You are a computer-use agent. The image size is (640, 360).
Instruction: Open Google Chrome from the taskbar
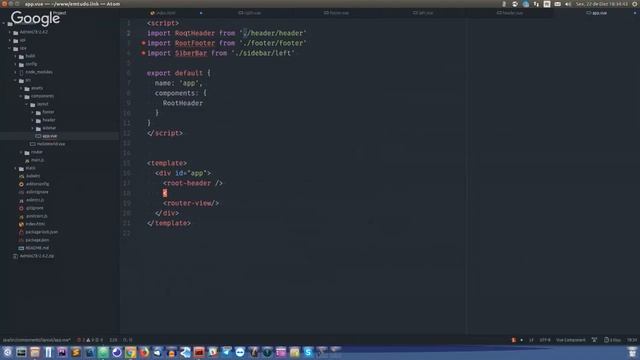(131, 352)
